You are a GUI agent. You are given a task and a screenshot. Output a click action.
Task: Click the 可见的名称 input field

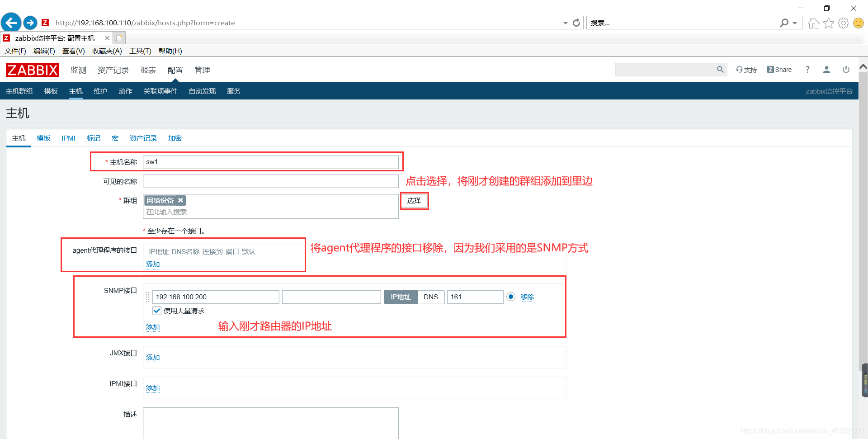pyautogui.click(x=271, y=181)
